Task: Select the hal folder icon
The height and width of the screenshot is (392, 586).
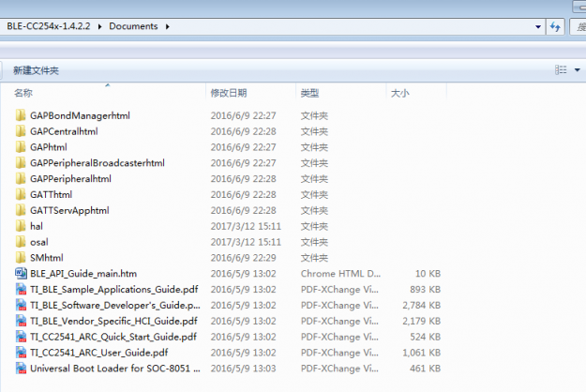Action: (21, 226)
